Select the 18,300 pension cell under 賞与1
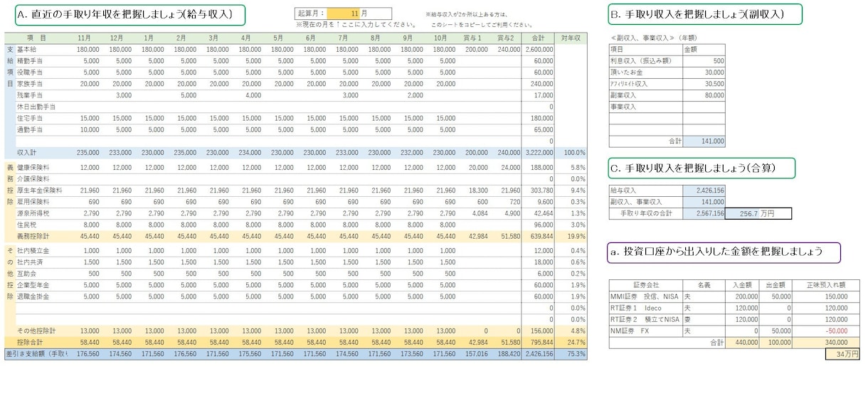The height and width of the screenshot is (403, 868). click(x=473, y=190)
